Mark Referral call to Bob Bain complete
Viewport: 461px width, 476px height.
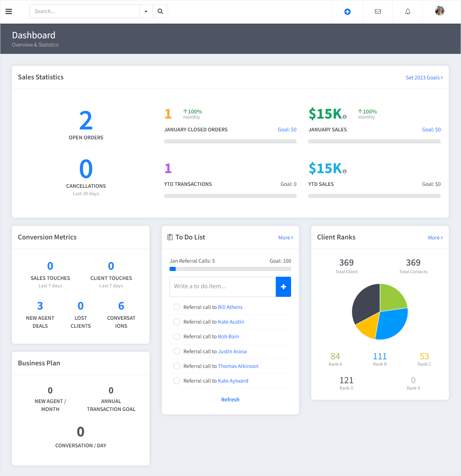177,337
